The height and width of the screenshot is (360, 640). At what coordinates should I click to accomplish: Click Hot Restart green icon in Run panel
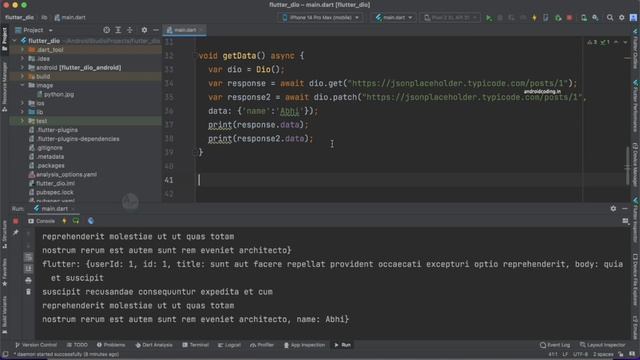[x=76, y=221]
